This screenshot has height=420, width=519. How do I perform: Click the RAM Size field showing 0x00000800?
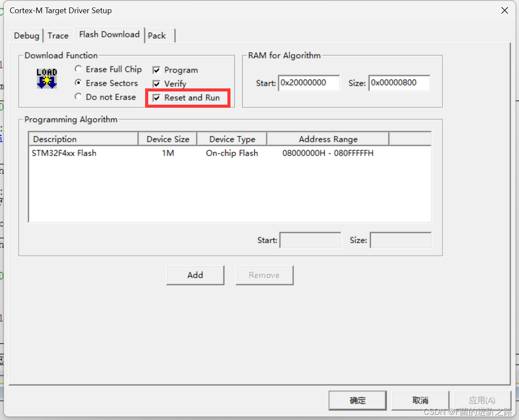399,83
